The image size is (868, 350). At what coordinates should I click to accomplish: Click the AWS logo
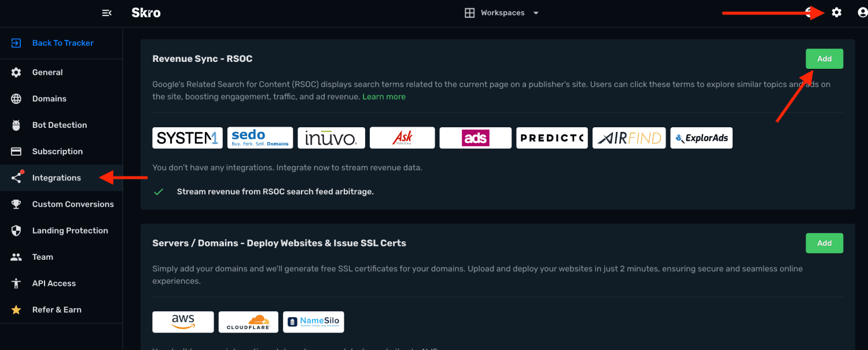tap(183, 322)
